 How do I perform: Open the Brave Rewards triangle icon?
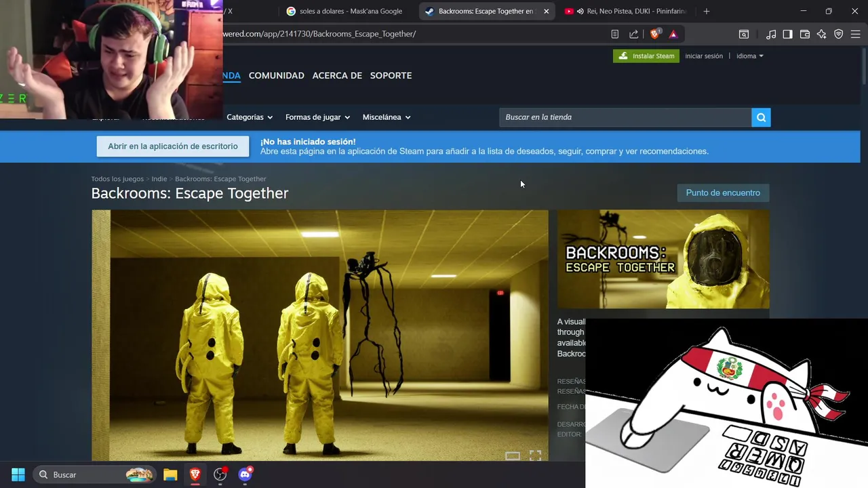coord(673,34)
